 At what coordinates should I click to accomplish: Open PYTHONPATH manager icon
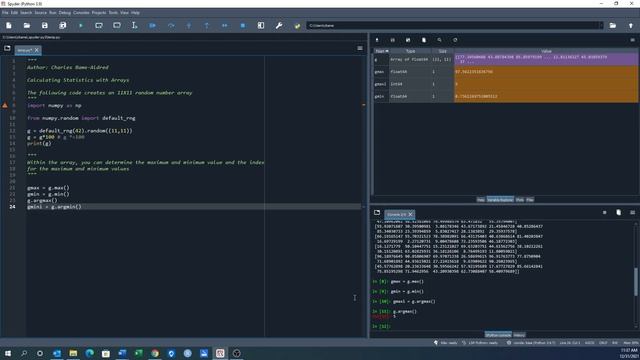coord(297,25)
